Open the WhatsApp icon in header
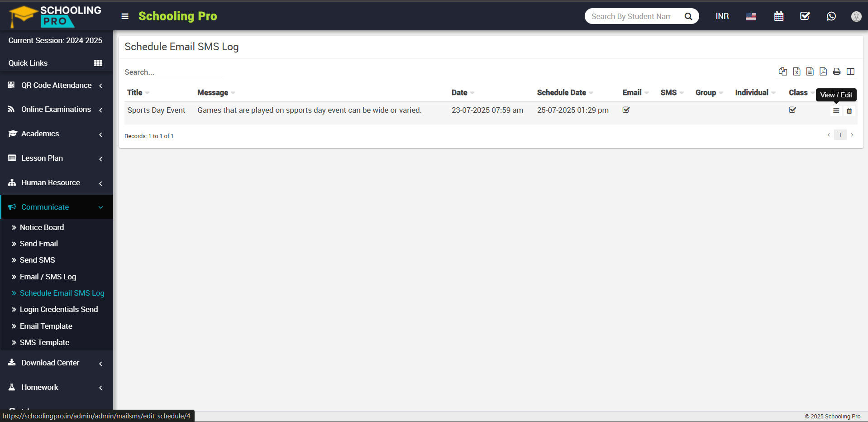Image resolution: width=868 pixels, height=422 pixels. coord(831,16)
